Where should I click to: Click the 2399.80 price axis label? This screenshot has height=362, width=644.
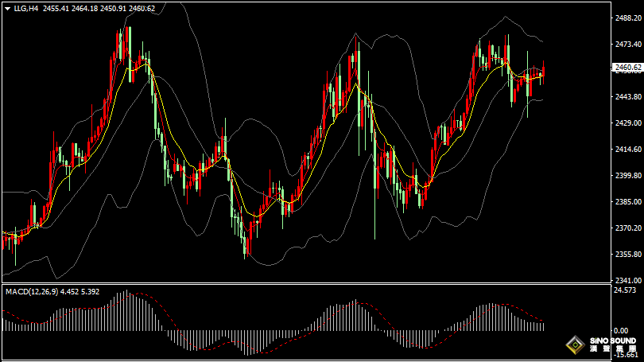click(x=627, y=176)
